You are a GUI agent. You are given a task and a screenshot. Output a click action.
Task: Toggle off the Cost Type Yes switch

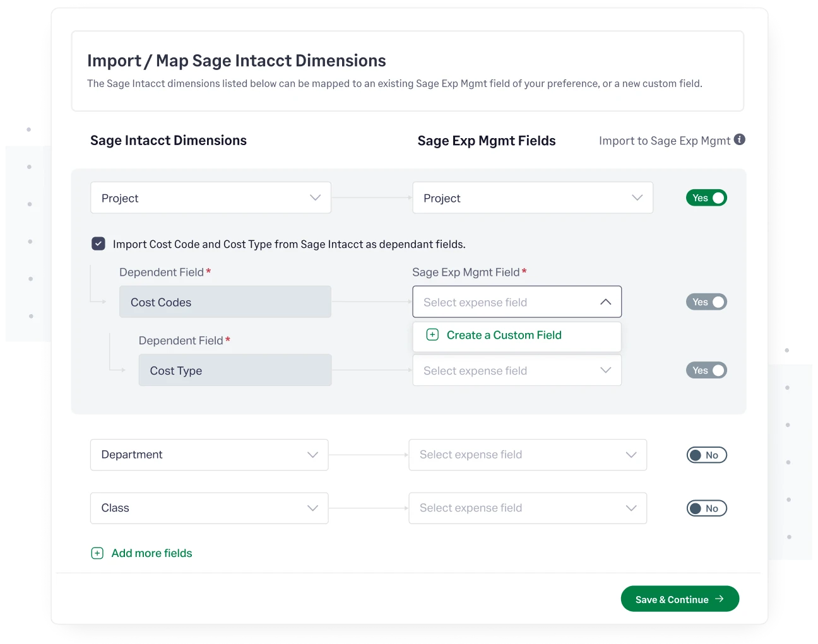[706, 370]
